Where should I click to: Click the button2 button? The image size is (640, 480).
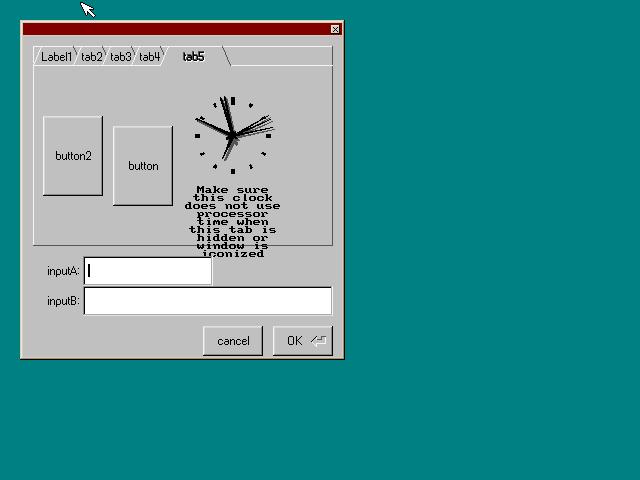coord(73,156)
